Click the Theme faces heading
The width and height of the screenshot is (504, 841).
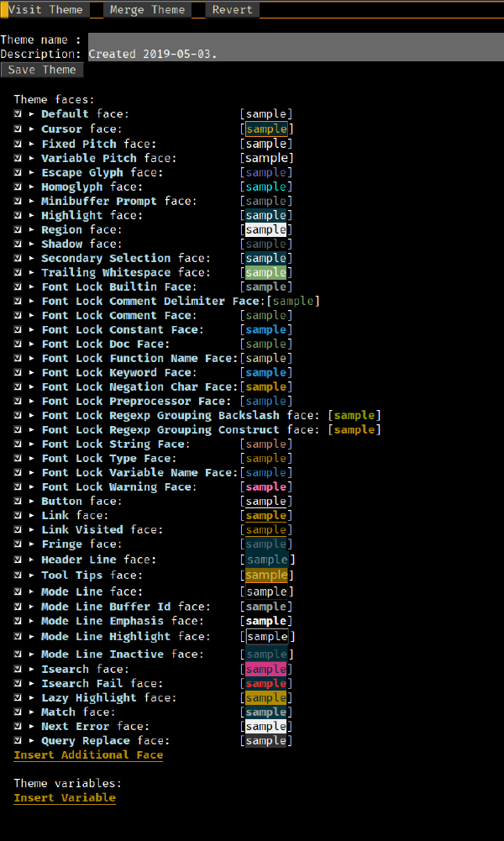tap(54, 100)
